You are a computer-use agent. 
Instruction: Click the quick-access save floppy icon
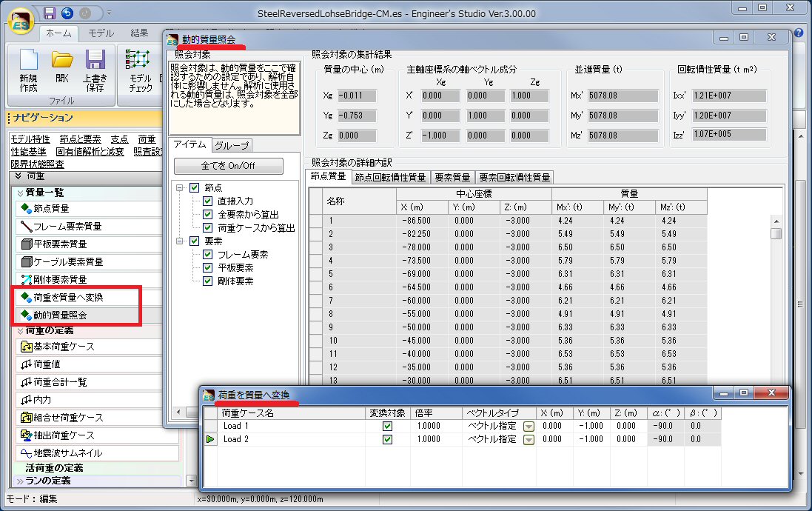click(49, 13)
